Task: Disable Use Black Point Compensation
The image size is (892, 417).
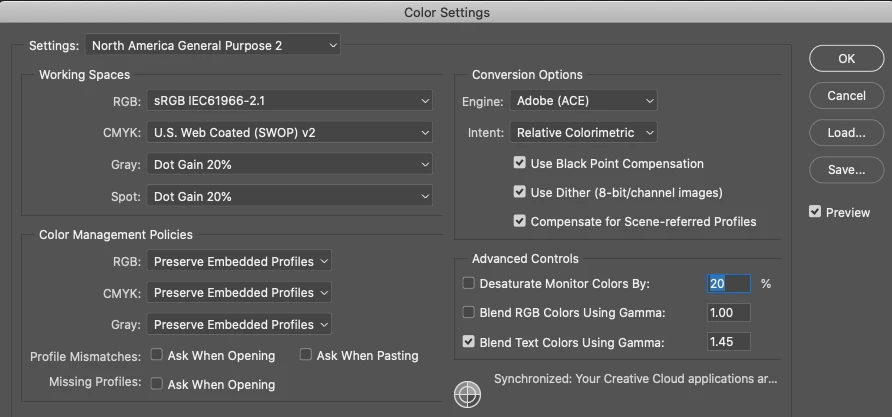Action: pos(519,163)
